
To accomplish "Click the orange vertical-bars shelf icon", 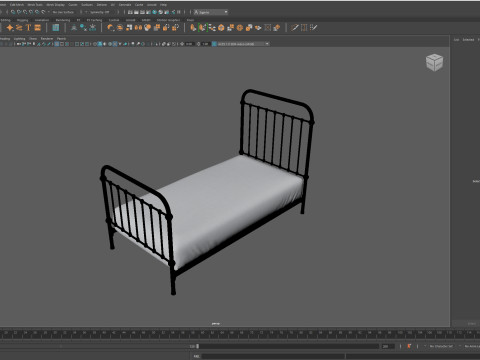I will tap(304, 28).
